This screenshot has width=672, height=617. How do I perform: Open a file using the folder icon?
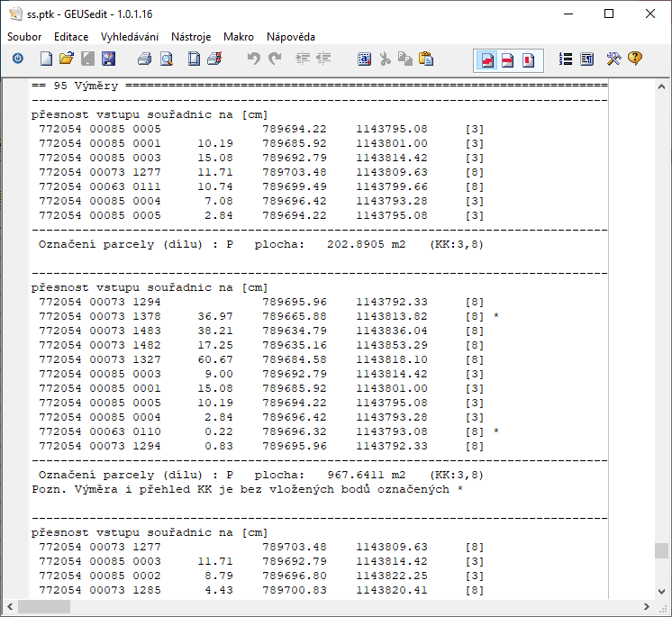click(x=66, y=59)
